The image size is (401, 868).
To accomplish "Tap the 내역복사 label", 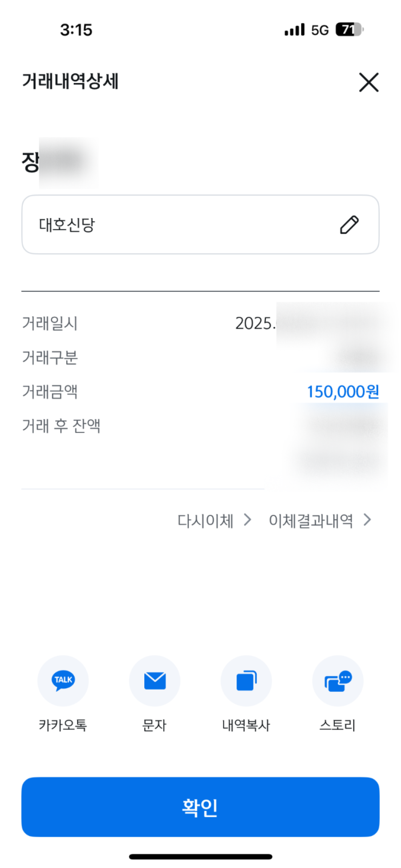I will click(246, 725).
